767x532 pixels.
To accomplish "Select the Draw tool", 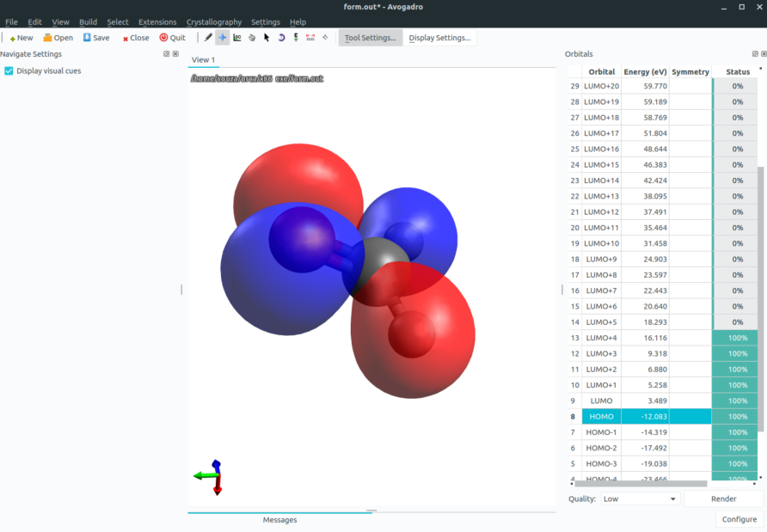I will click(207, 37).
